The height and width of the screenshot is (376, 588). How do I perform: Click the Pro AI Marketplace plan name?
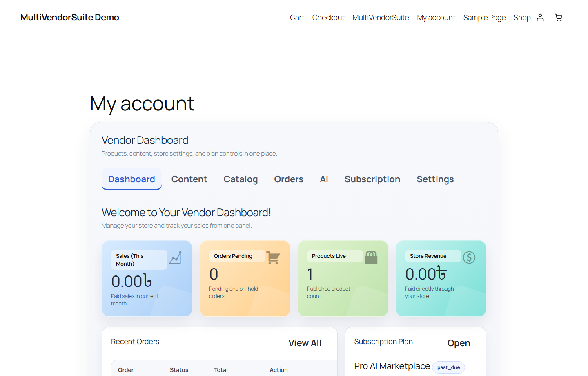click(392, 366)
